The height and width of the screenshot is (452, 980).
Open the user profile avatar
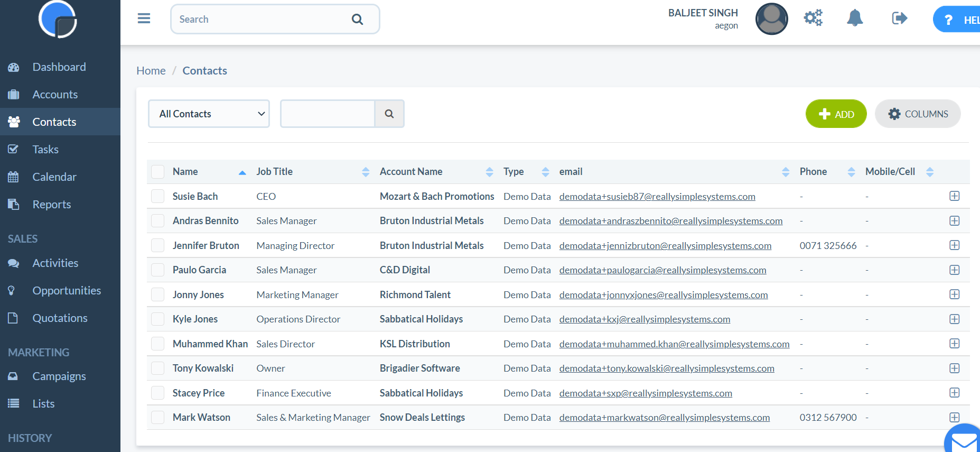(x=771, y=19)
